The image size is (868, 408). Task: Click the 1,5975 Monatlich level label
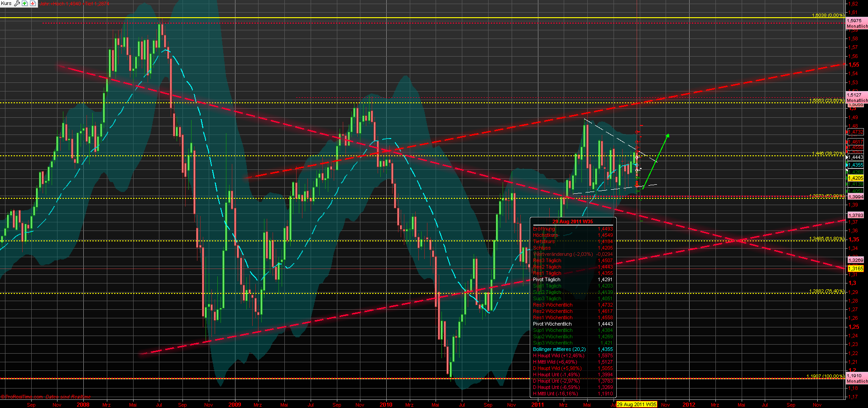(x=856, y=23)
